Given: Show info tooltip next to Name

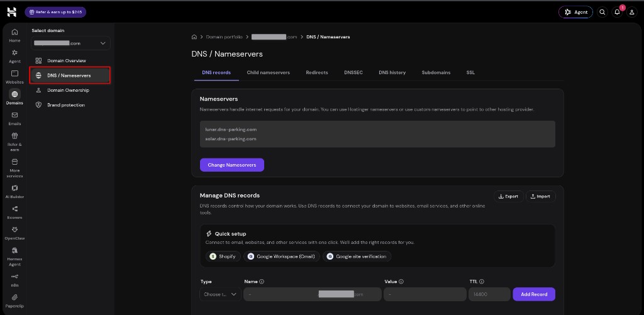Looking at the screenshot, I should click(x=262, y=282).
